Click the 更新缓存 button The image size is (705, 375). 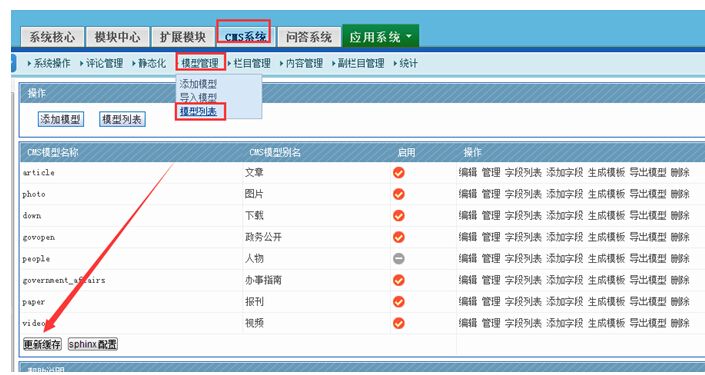tap(42, 344)
